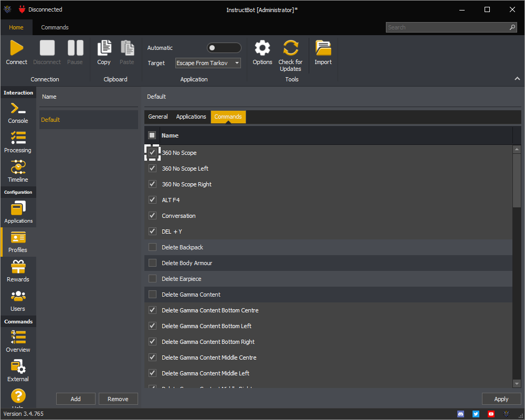Select the DEL + Y command row
This screenshot has height=420, width=525.
[328, 232]
